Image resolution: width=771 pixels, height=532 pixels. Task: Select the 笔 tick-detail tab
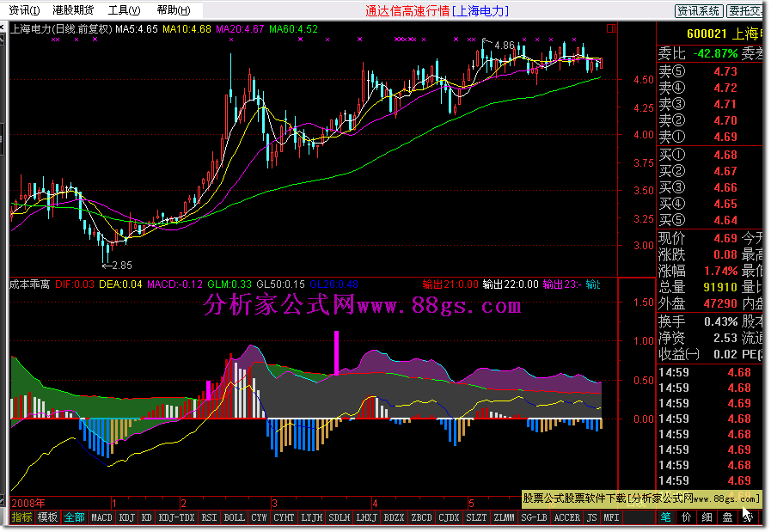pyautogui.click(x=666, y=517)
